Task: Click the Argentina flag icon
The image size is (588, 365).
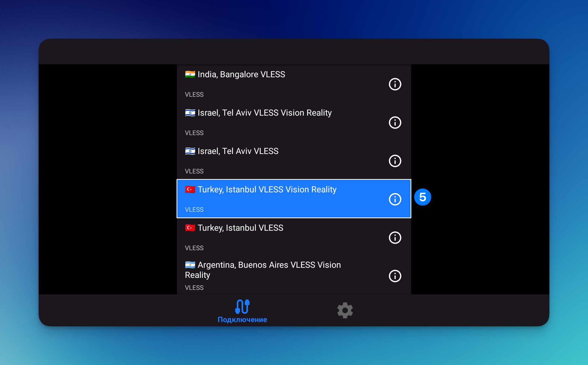Action: (190, 265)
